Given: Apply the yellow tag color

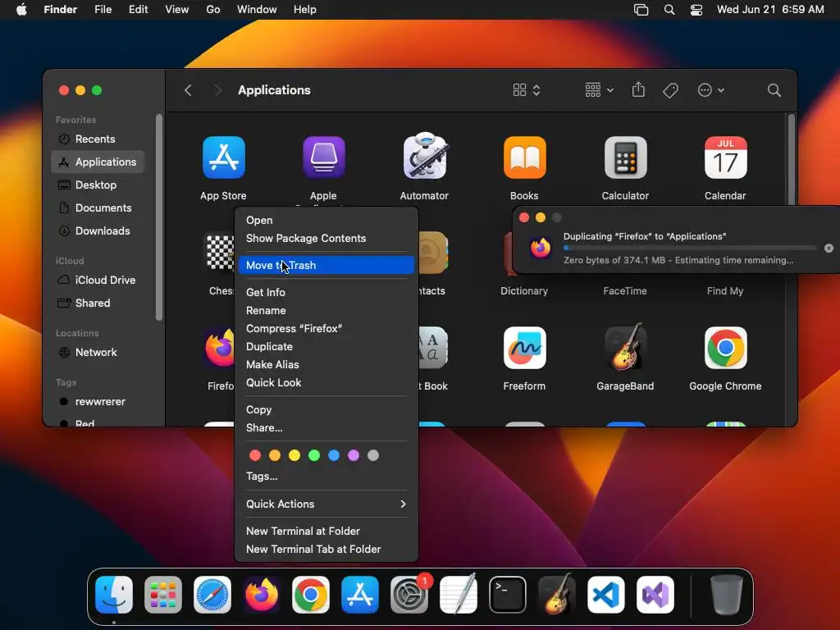Looking at the screenshot, I should point(294,455).
